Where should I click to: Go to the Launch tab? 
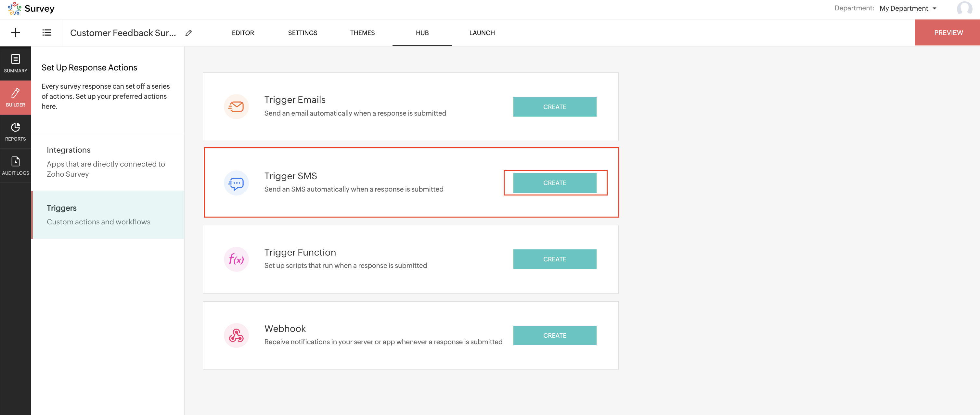point(482,33)
